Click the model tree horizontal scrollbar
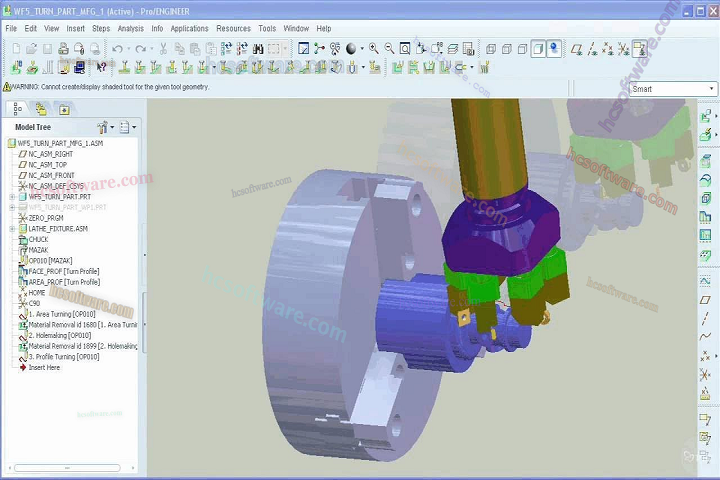 pyautogui.click(x=67, y=468)
